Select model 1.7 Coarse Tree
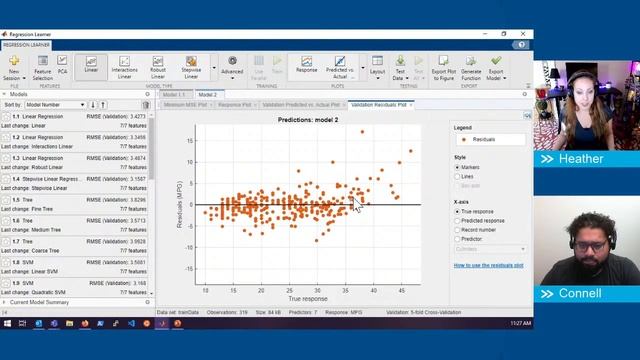 click(x=74, y=246)
